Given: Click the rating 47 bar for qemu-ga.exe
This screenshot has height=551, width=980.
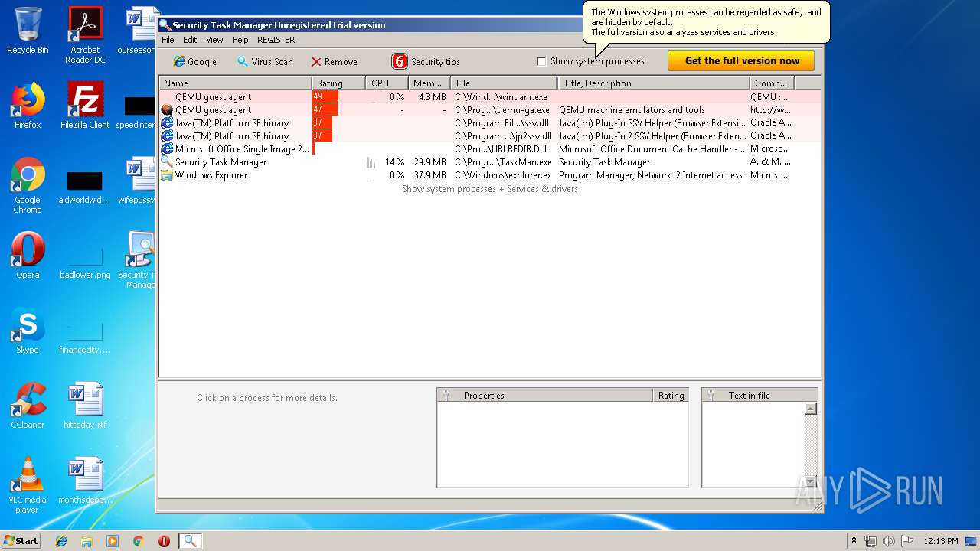Looking at the screenshot, I should (x=325, y=110).
